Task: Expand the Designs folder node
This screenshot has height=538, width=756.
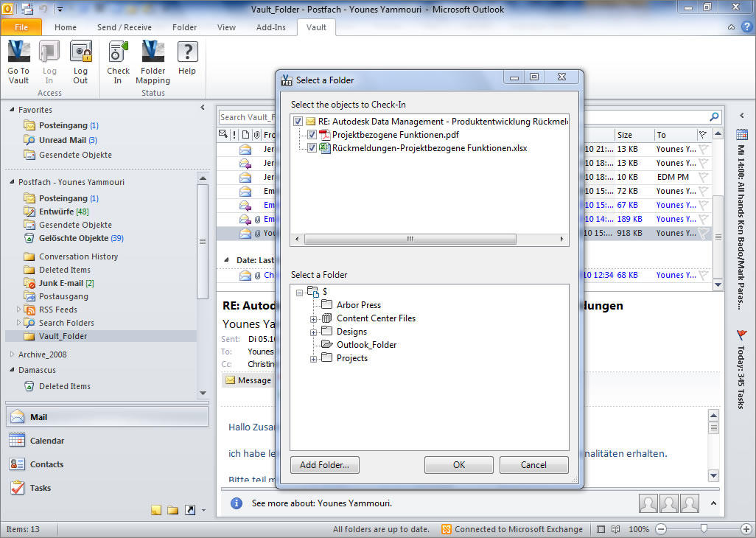Action: (x=313, y=332)
